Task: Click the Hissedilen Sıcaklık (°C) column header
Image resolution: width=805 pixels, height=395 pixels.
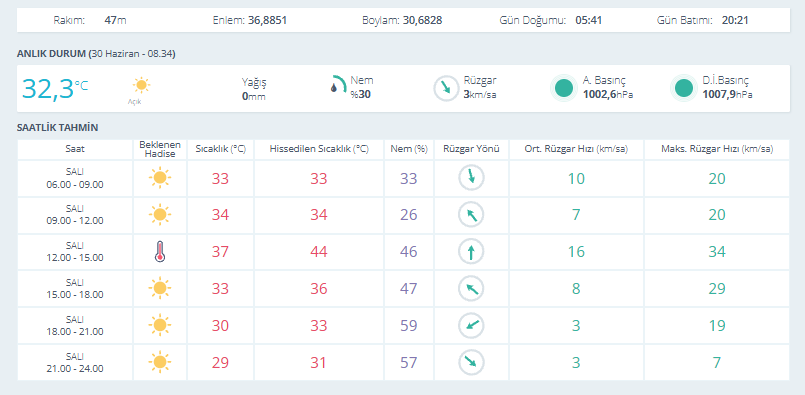Action: tap(319, 149)
